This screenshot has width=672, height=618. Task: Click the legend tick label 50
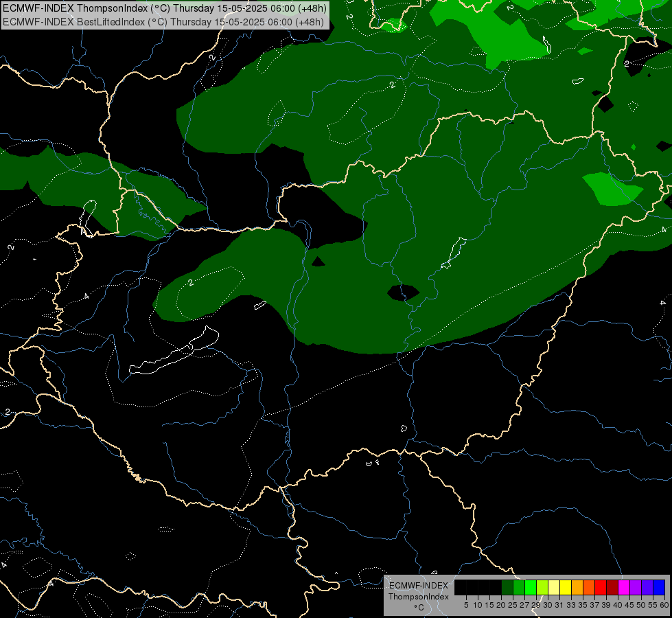click(641, 605)
